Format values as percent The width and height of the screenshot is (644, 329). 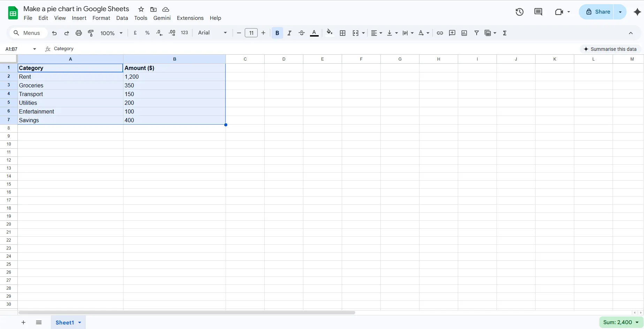147,33
